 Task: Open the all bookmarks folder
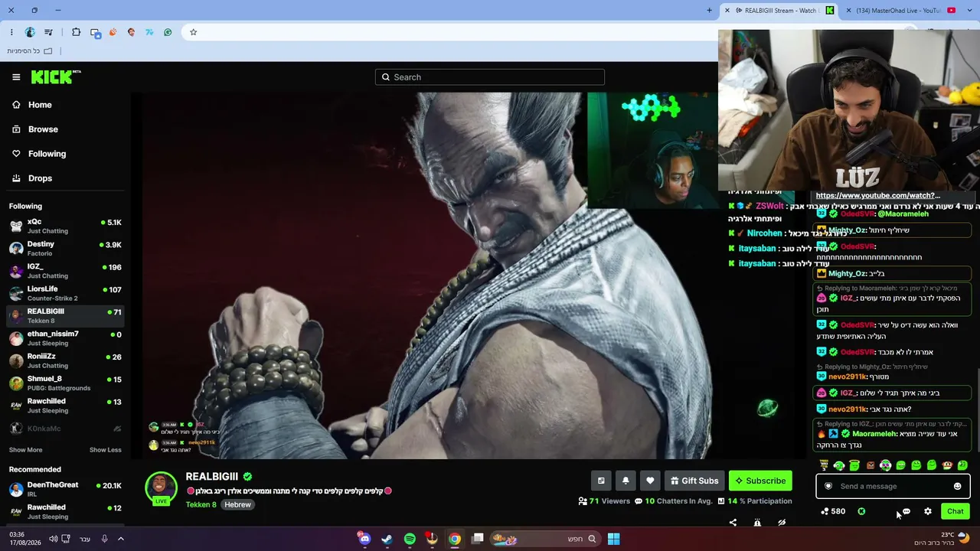tap(30, 51)
